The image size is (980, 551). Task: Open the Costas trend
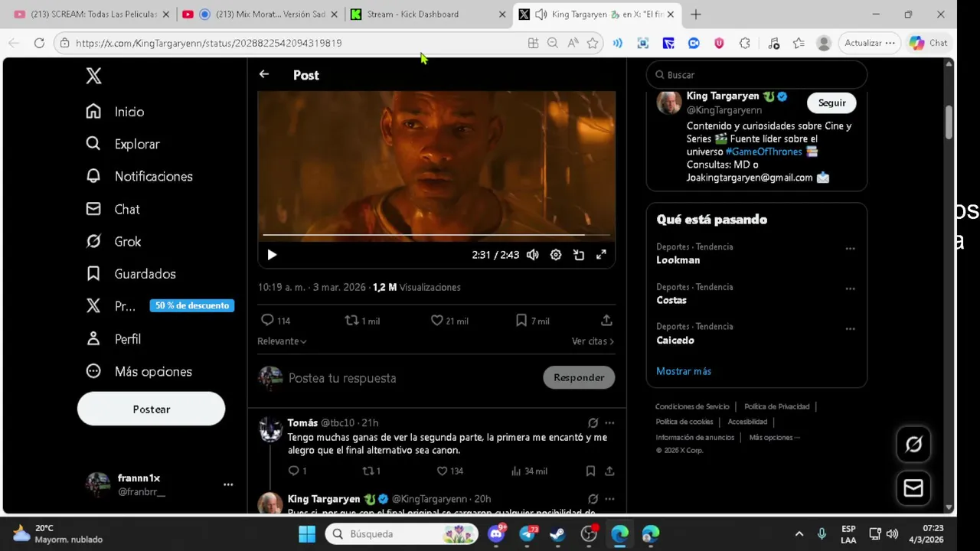pos(671,300)
